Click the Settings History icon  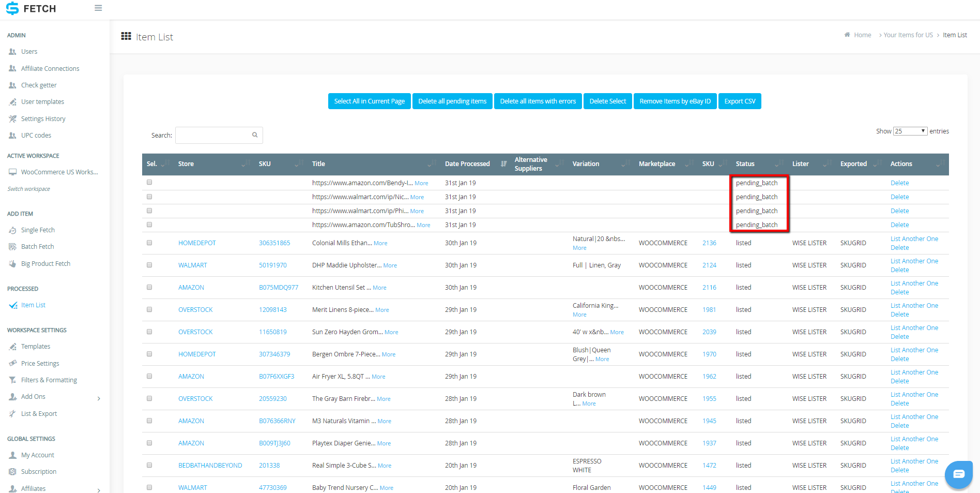(12, 119)
